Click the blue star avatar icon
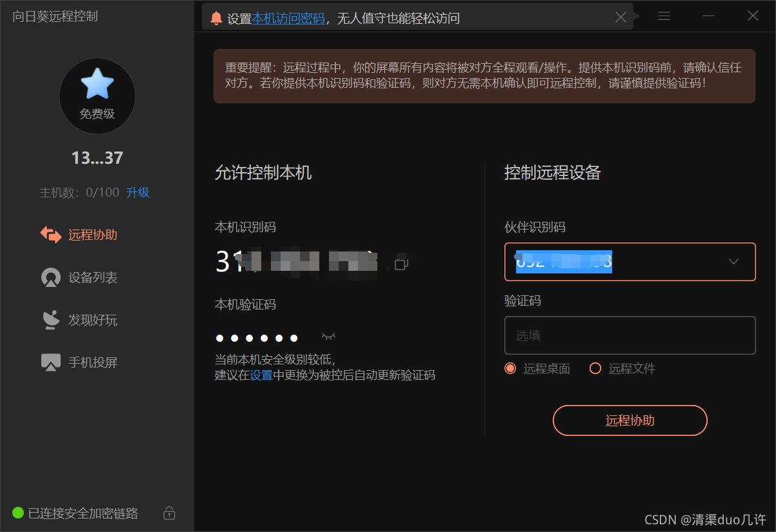Viewport: 776px width, 532px height. click(x=97, y=84)
